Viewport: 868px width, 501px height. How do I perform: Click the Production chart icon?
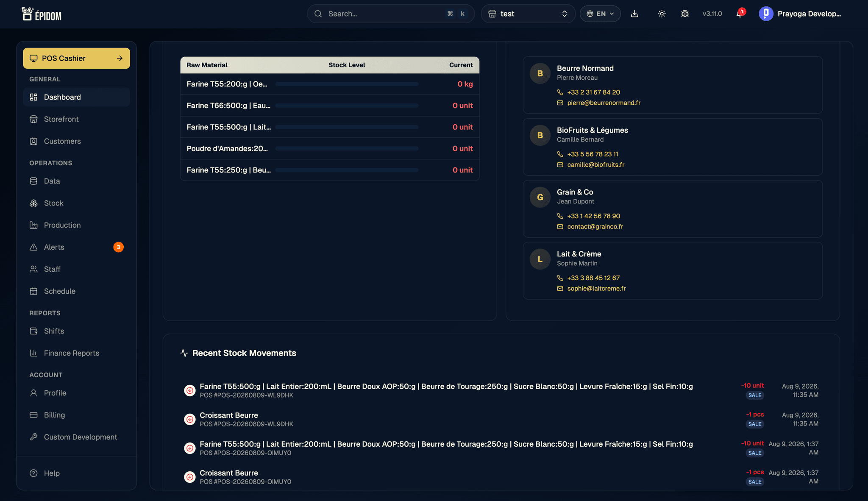(x=33, y=225)
